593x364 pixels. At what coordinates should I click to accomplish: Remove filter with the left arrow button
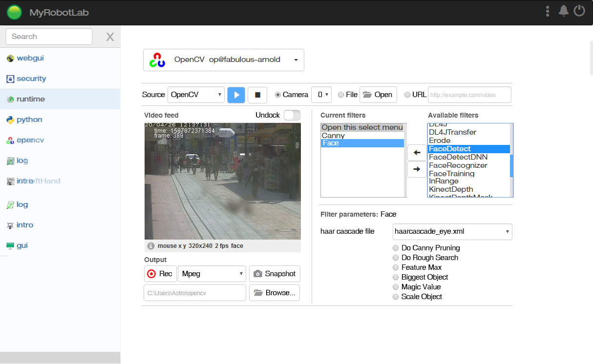(x=417, y=153)
